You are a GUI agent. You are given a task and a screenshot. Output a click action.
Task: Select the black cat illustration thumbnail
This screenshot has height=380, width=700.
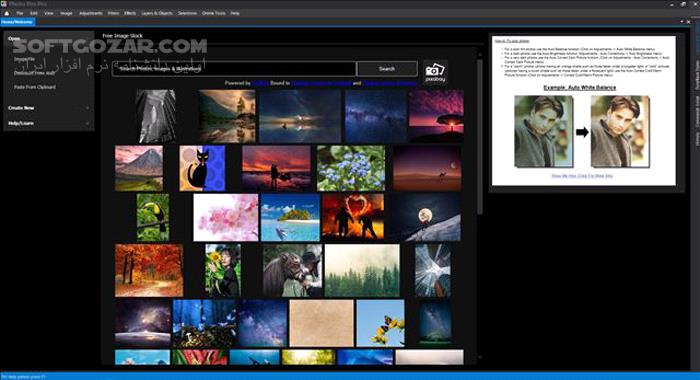(x=202, y=168)
